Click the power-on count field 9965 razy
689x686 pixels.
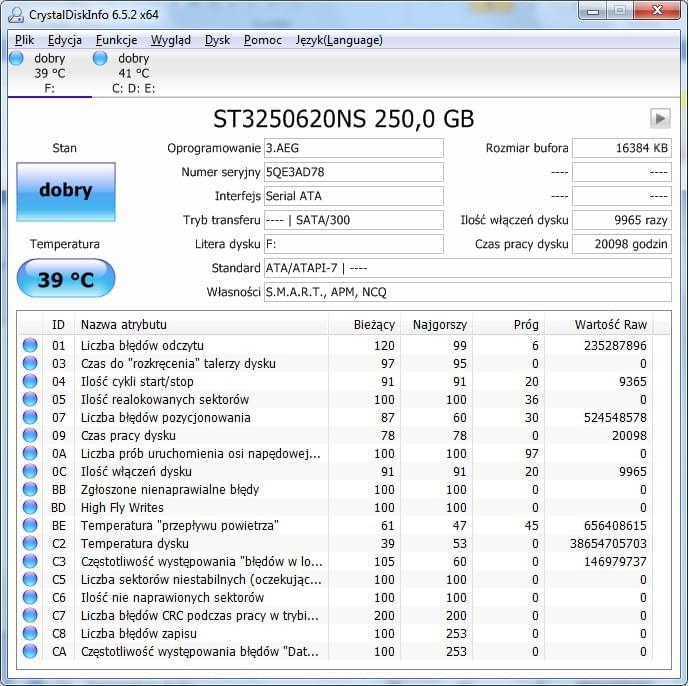[622, 220]
